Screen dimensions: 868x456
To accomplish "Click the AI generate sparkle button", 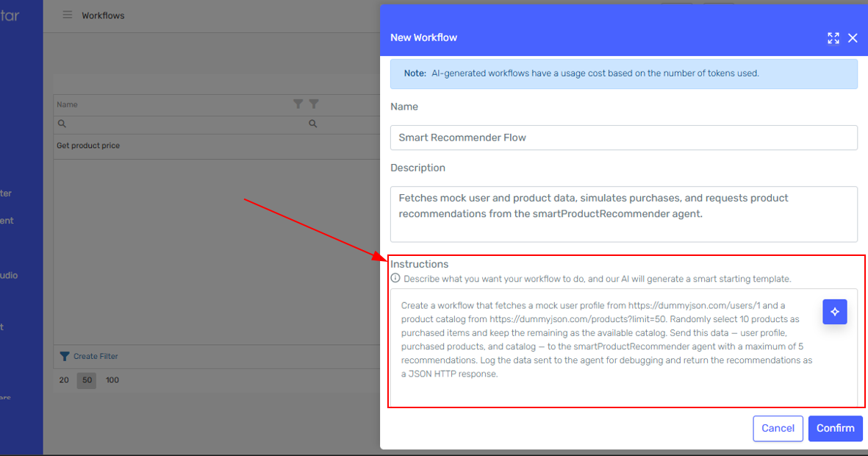I will tap(834, 312).
